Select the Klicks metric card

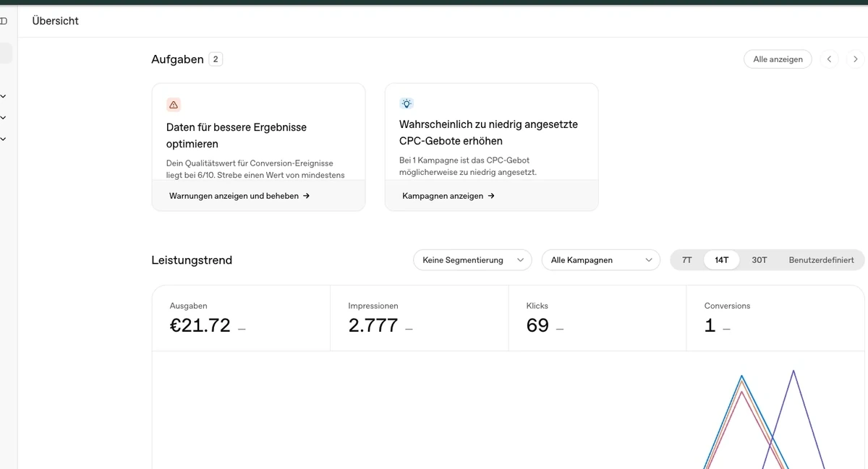point(597,318)
